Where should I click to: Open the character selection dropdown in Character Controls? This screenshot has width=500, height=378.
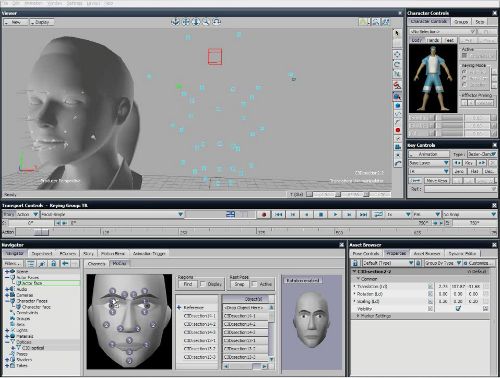[x=443, y=32]
